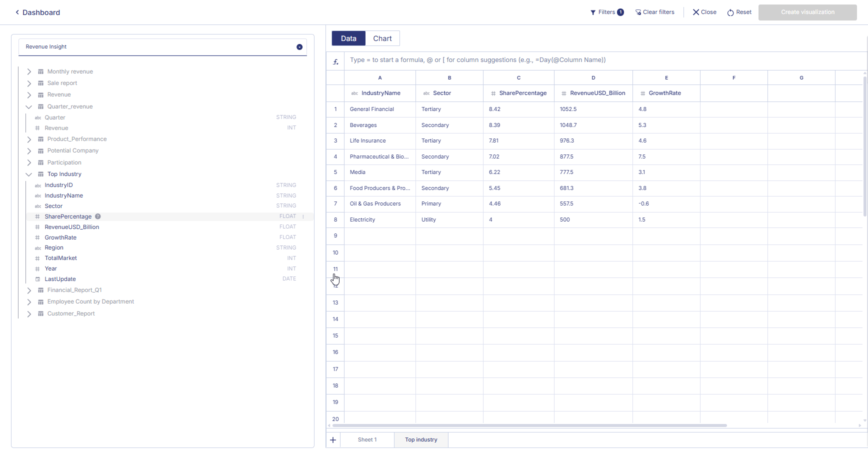Open the Top industry sheet tab

point(421,440)
